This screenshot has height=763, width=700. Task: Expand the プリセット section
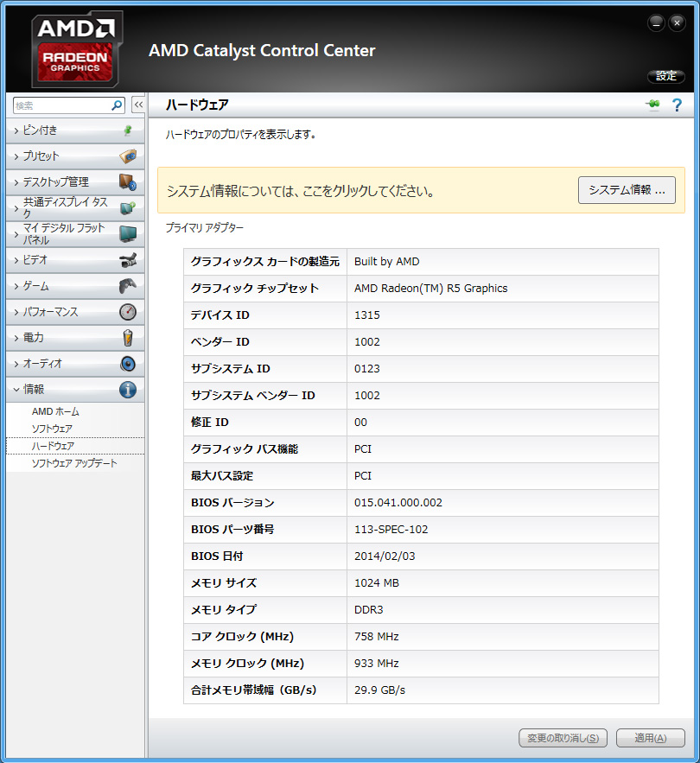75,156
